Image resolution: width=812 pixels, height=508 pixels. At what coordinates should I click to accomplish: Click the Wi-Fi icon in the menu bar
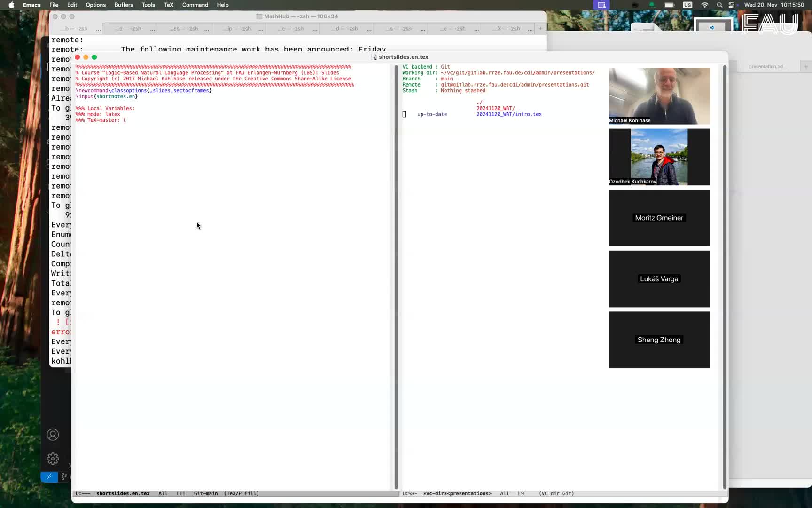[704, 5]
